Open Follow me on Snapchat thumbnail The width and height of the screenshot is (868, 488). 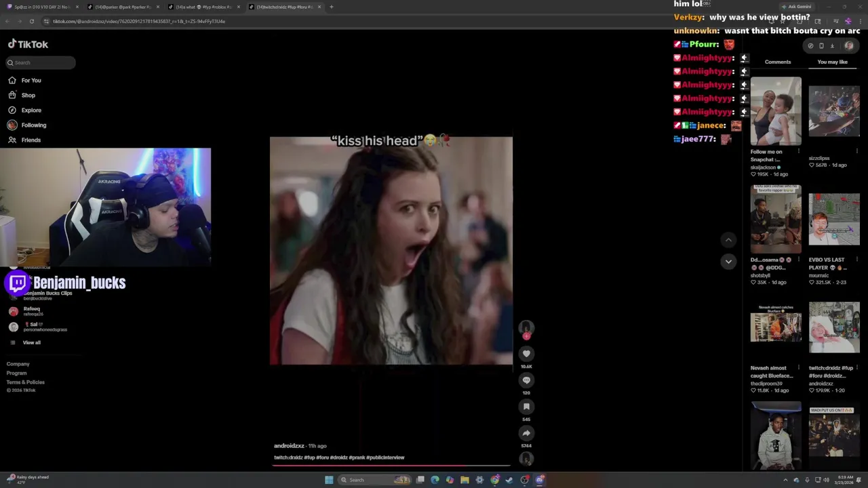pyautogui.click(x=776, y=111)
